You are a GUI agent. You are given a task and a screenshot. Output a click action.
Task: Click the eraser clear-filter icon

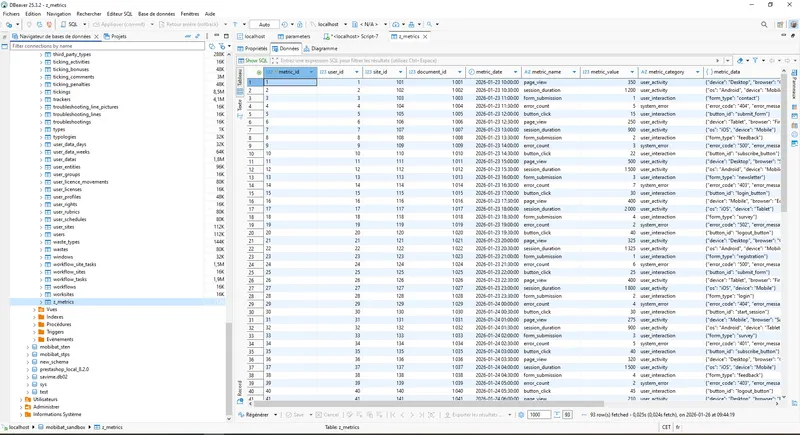pyautogui.click(x=740, y=60)
